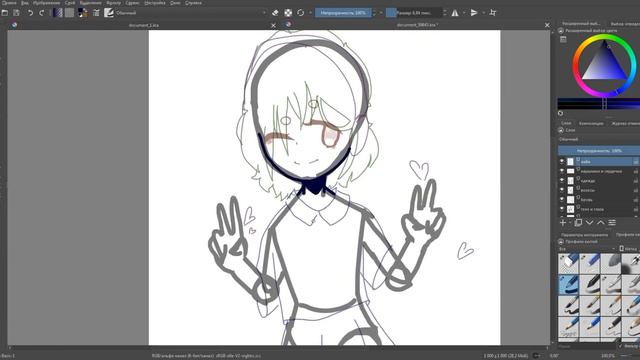This screenshot has height=360, width=640.
Task: Undo the last stroke
Action: pyautogui.click(x=30, y=13)
